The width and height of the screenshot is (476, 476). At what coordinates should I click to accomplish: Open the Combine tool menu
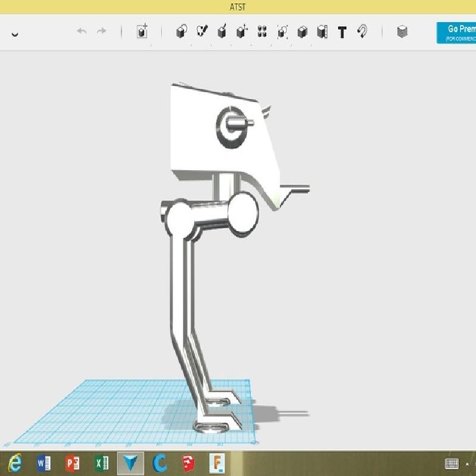coord(302,32)
